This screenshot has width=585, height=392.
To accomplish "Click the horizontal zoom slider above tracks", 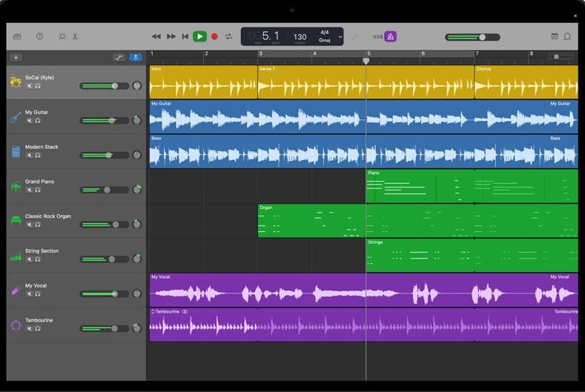I will tap(561, 57).
